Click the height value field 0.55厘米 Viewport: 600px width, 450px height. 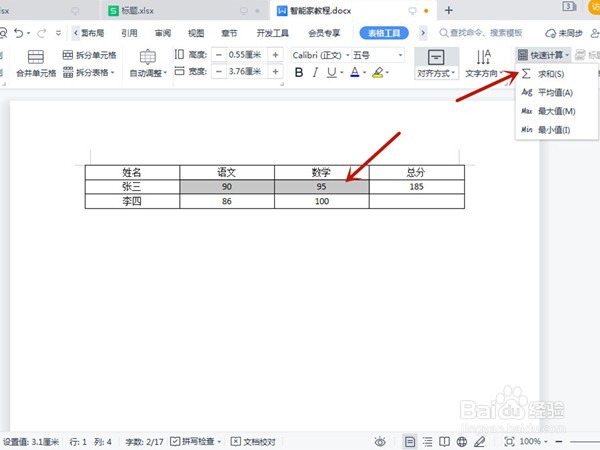247,55
